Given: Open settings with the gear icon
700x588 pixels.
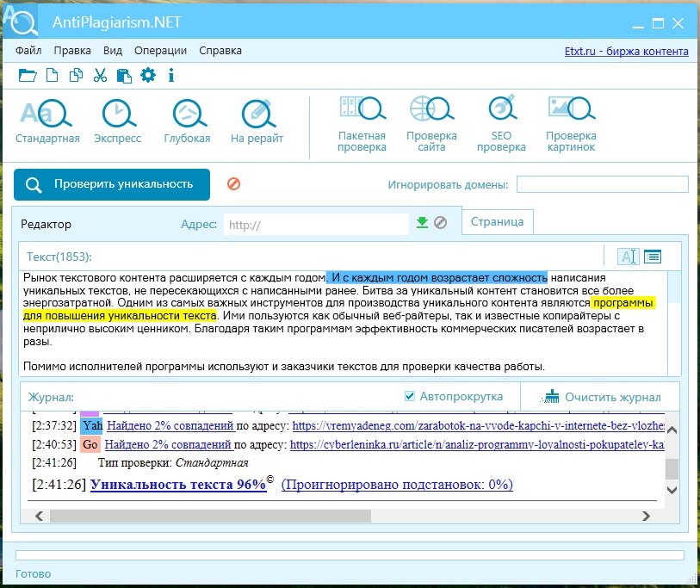Looking at the screenshot, I should click(148, 75).
